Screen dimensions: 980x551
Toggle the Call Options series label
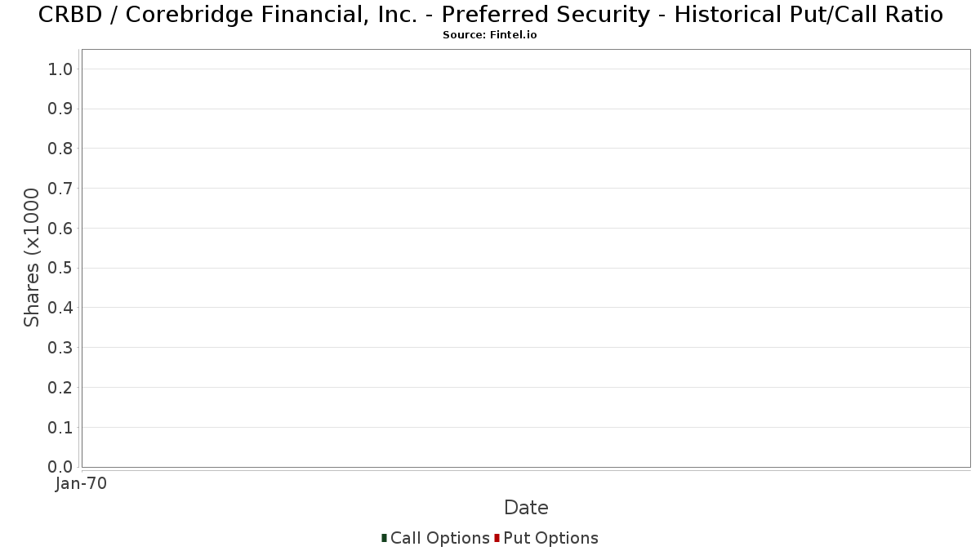click(440, 538)
